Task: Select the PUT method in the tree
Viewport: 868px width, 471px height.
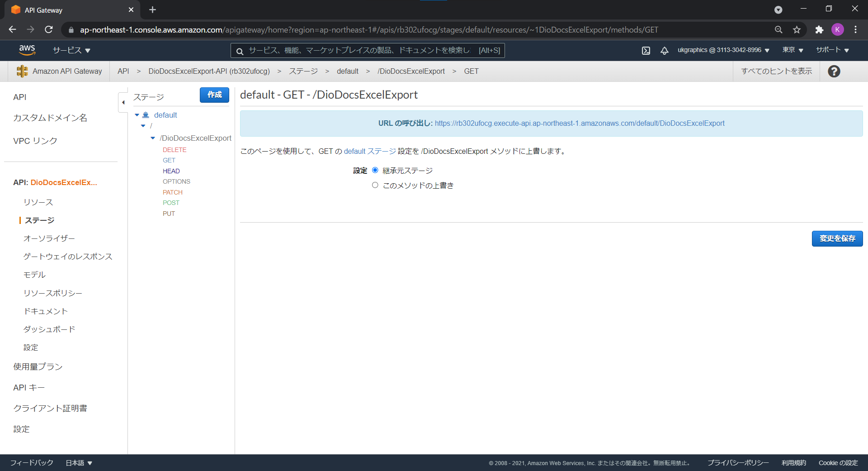Action: click(169, 214)
